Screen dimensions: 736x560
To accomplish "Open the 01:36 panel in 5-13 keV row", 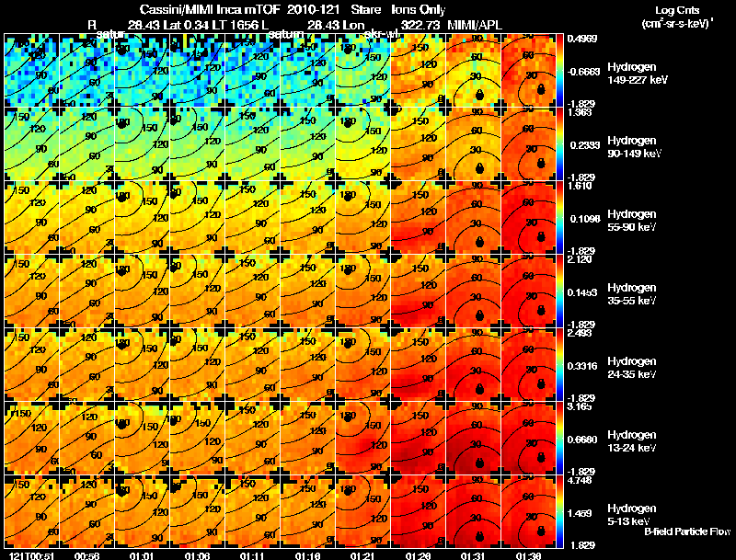I will (528, 512).
